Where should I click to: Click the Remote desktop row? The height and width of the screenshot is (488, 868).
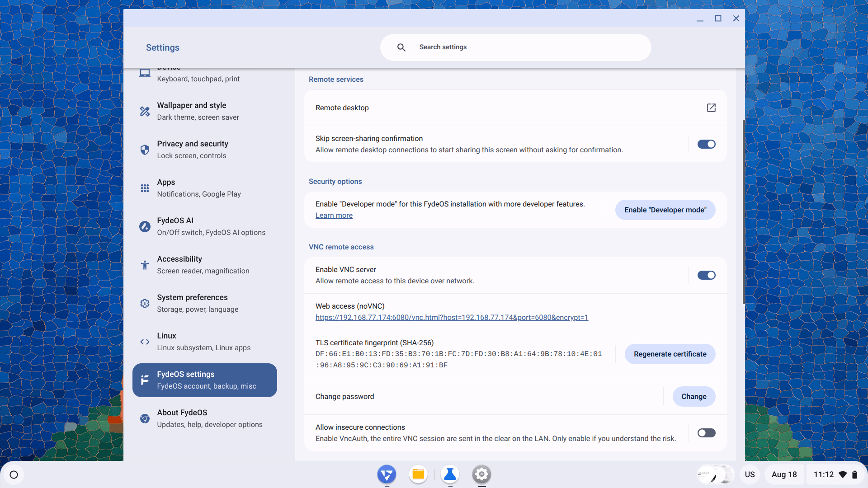pos(515,108)
